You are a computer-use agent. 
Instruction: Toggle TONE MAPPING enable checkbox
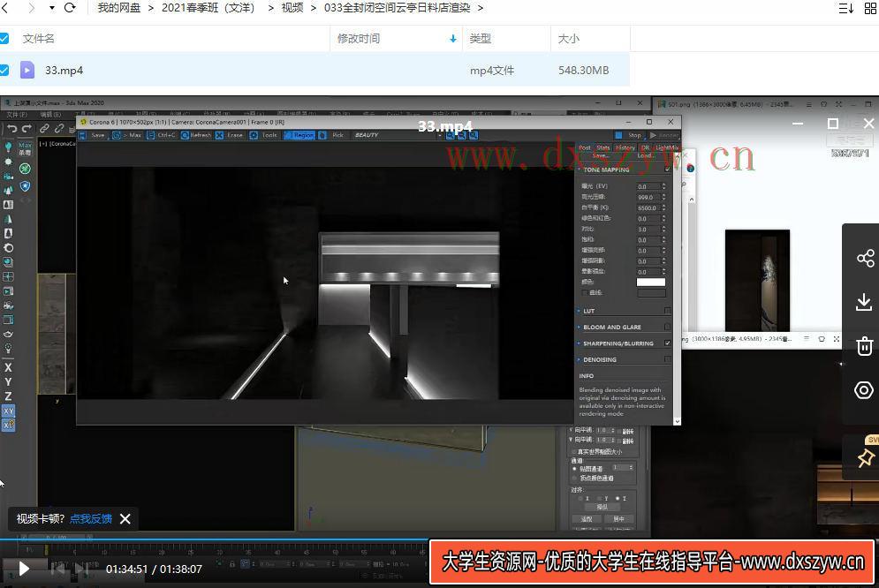(x=667, y=170)
